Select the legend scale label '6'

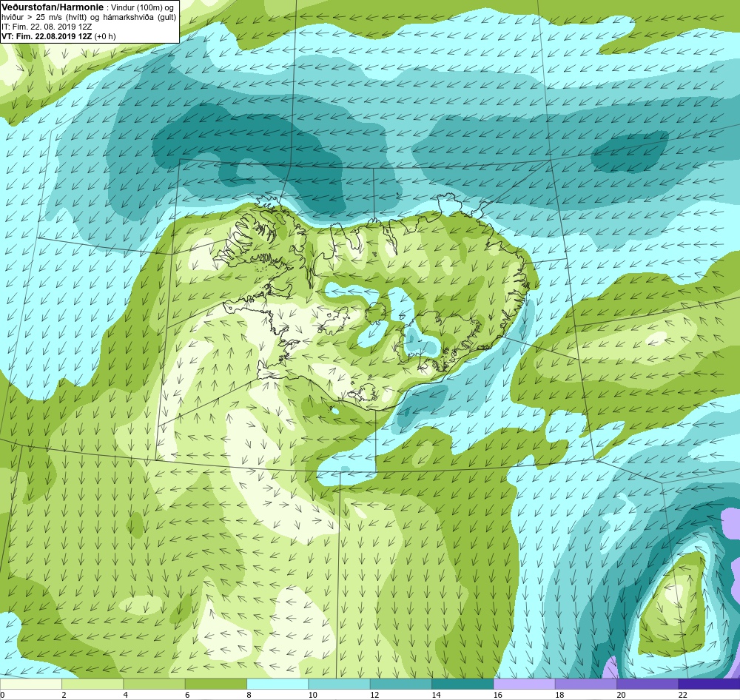[x=187, y=694]
